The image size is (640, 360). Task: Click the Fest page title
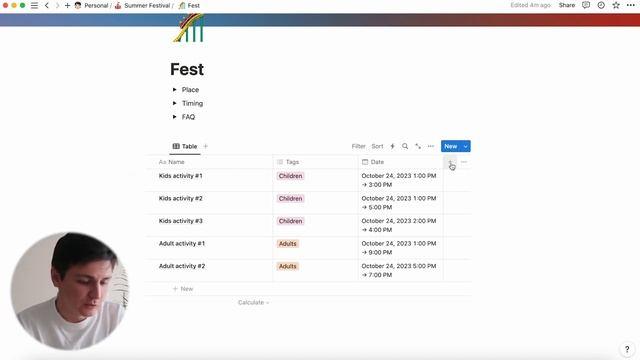click(x=187, y=69)
